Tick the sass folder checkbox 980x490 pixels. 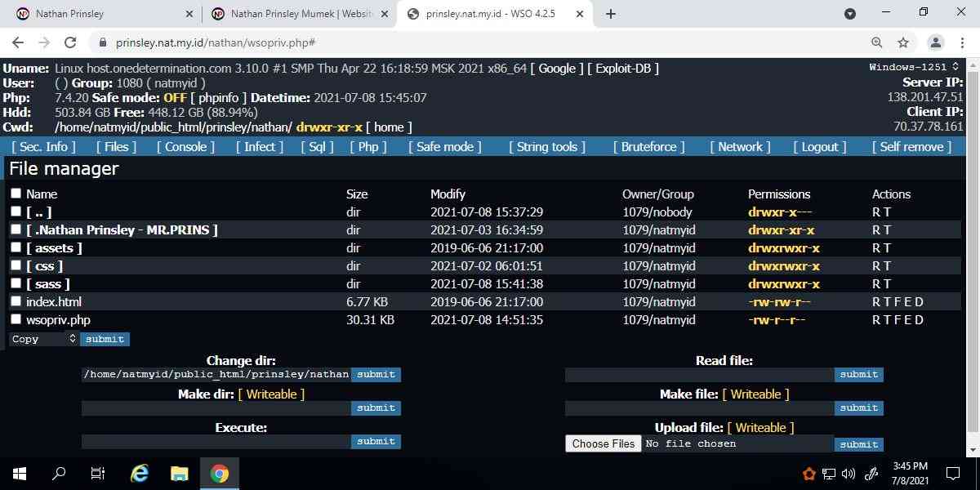click(16, 283)
